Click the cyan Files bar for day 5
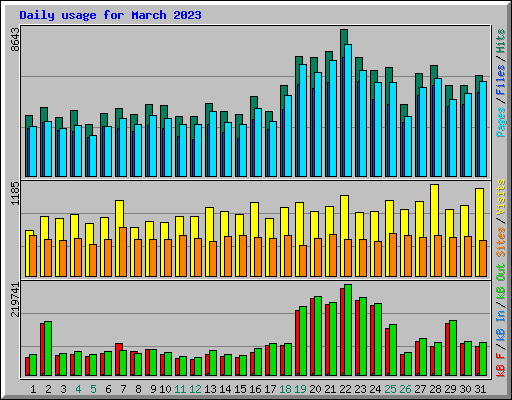Screen dimensions: 512x400 [93, 156]
